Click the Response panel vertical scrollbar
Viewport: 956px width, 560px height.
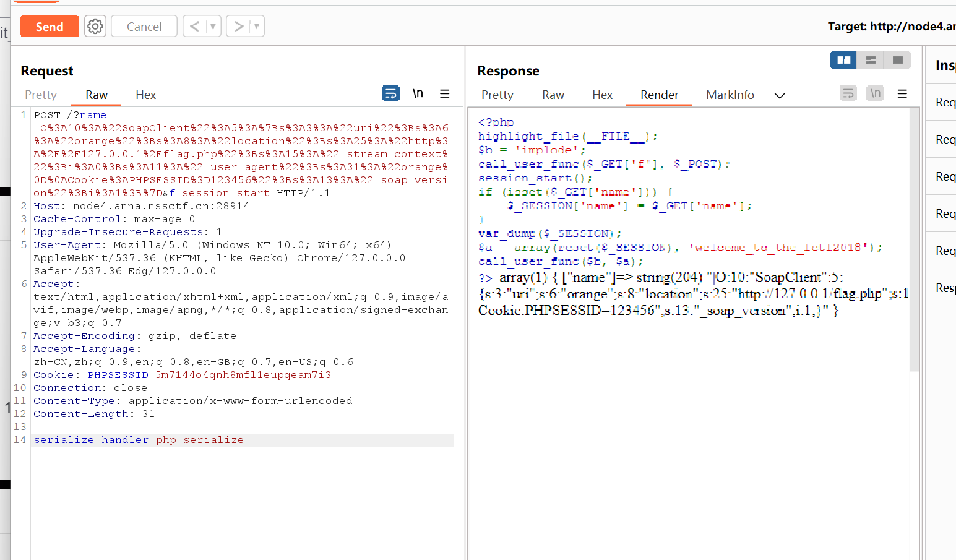click(x=915, y=240)
